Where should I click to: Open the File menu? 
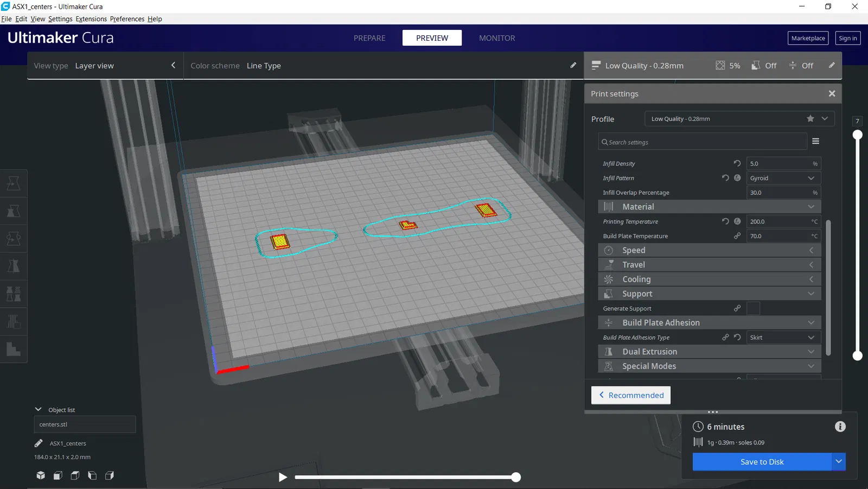point(7,19)
